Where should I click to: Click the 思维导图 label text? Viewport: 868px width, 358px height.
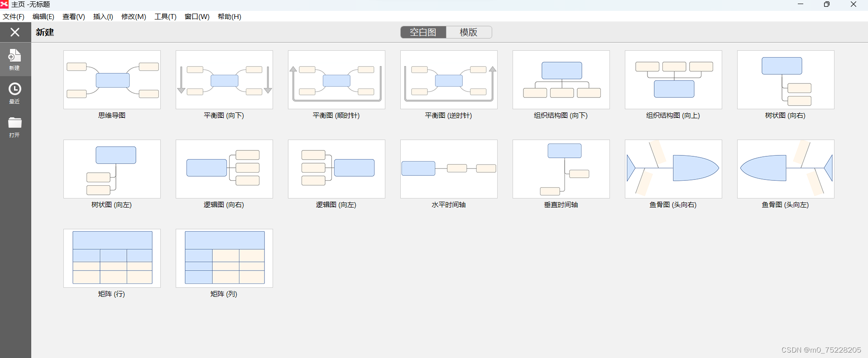pyautogui.click(x=112, y=116)
